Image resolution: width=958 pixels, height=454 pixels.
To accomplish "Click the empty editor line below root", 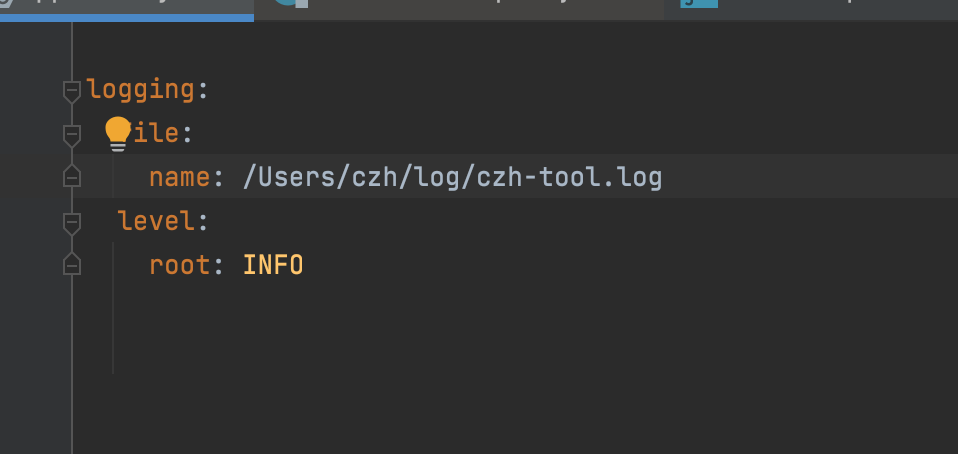I will tap(400, 310).
